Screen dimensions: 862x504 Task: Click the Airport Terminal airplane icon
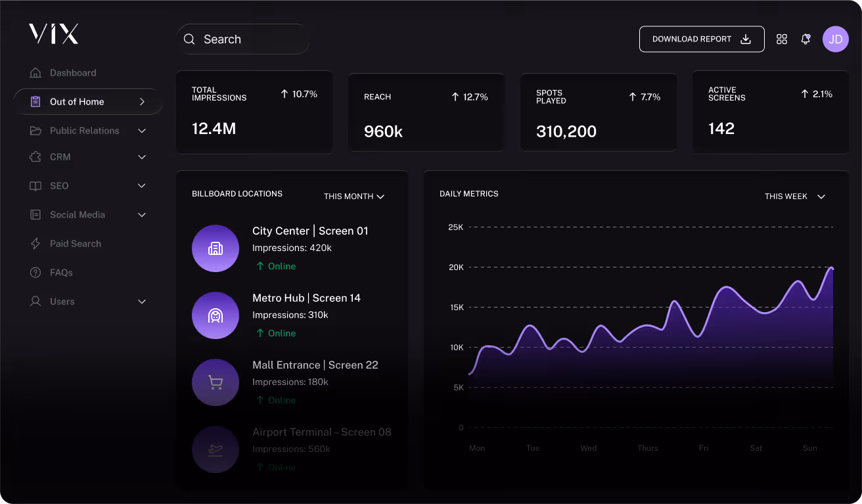coord(215,449)
